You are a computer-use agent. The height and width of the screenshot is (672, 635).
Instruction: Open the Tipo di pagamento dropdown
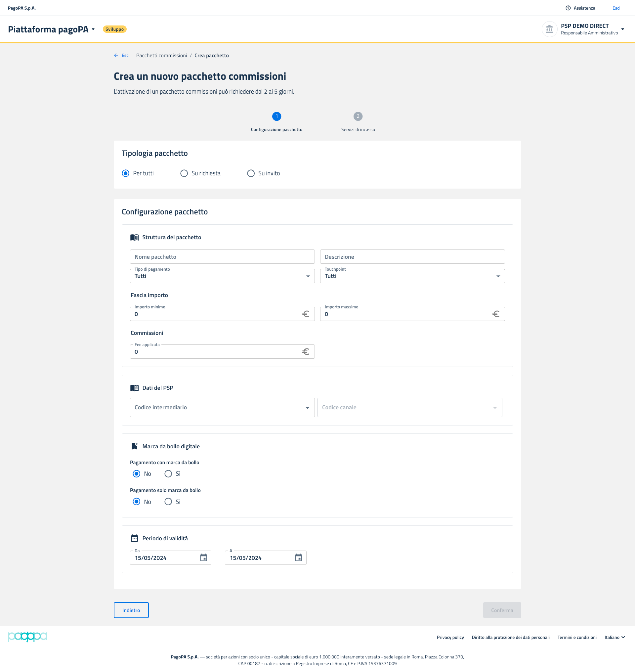coord(222,276)
